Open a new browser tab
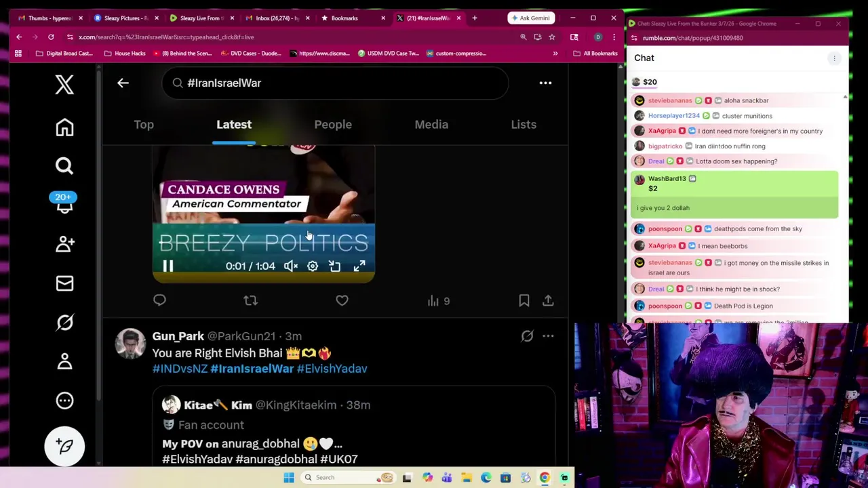Viewport: 868px width, 488px height. (x=474, y=18)
